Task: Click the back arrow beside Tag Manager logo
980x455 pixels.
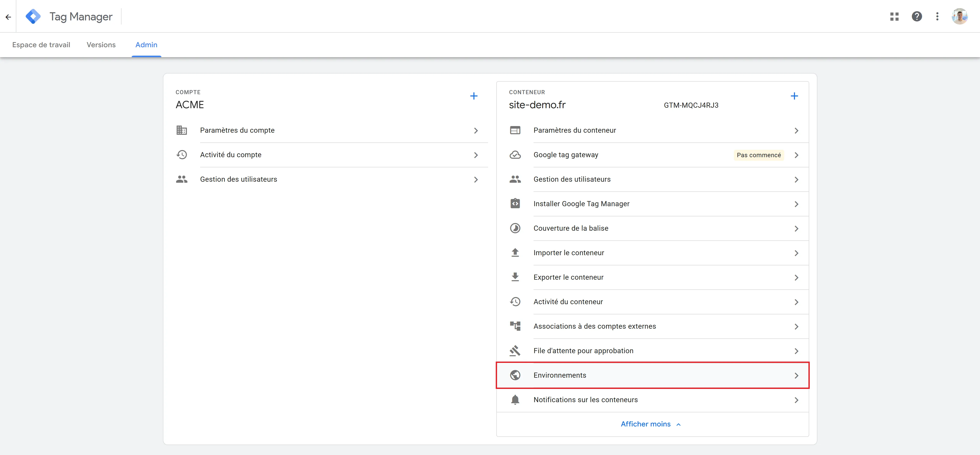Action: pos(8,17)
